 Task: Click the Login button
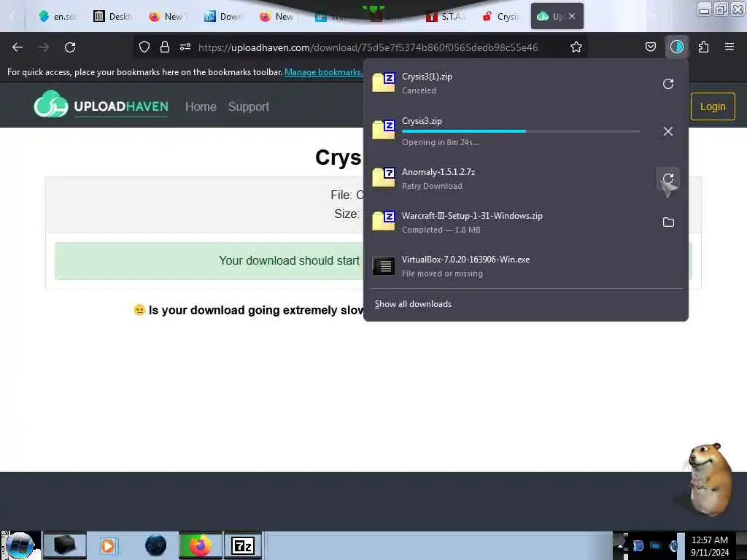713,106
